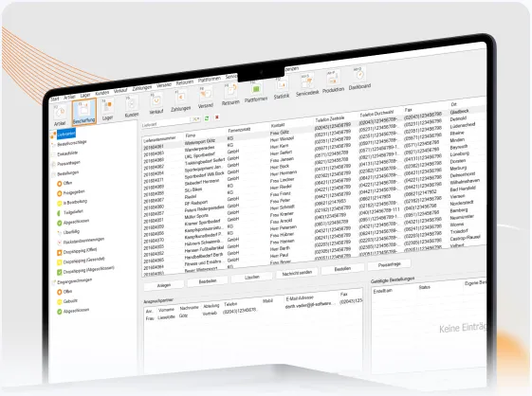
Task: Select Dropshipping (Gesendet) in sidebar
Action: (x=83, y=261)
